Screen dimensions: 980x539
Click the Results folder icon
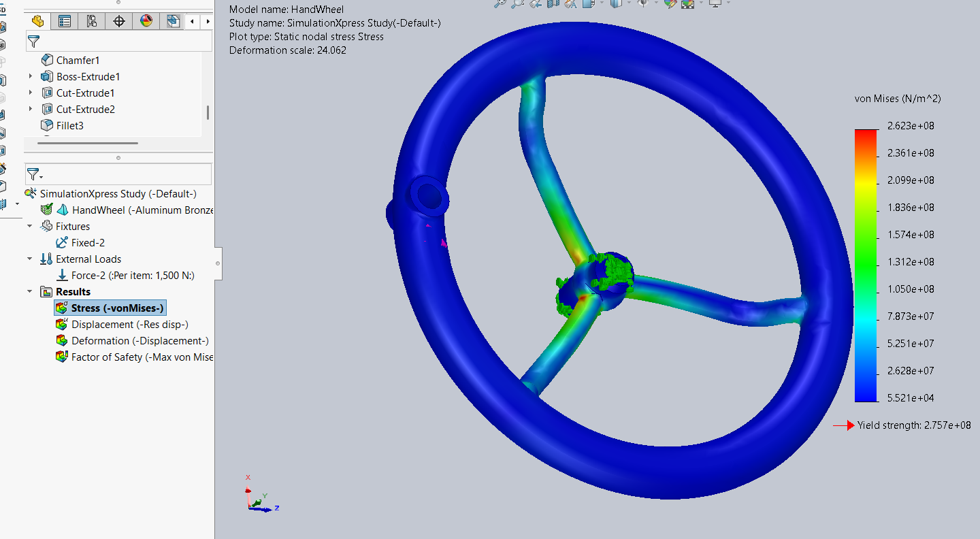pyautogui.click(x=46, y=291)
